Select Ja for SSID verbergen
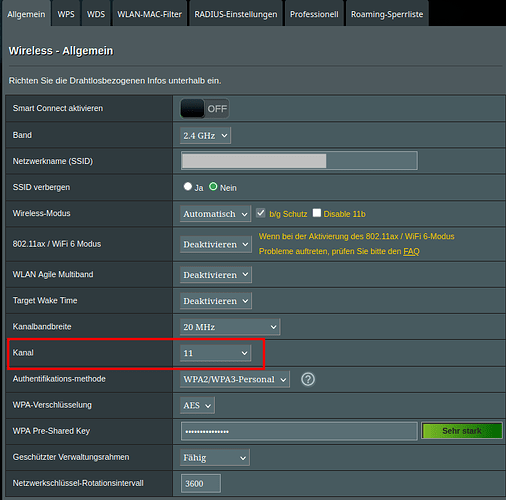Image resolution: width=506 pixels, height=500 pixels. click(188, 186)
